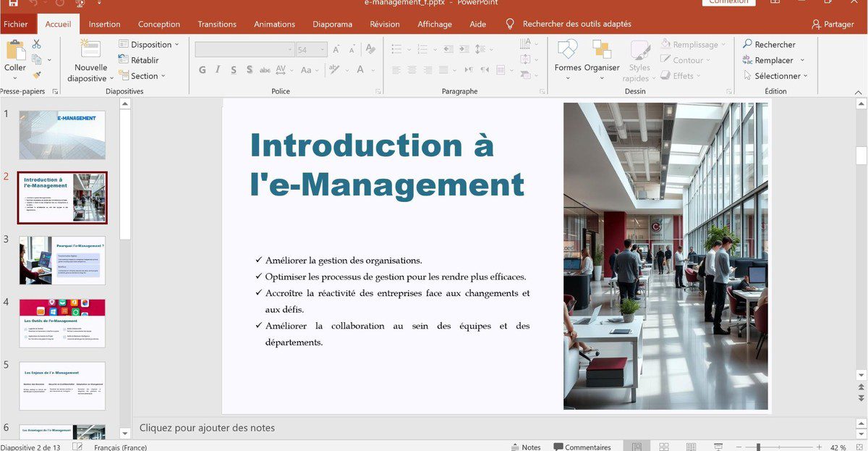868x451 pixels.
Task: Click the Save icon in title bar
Action: coord(13,3)
